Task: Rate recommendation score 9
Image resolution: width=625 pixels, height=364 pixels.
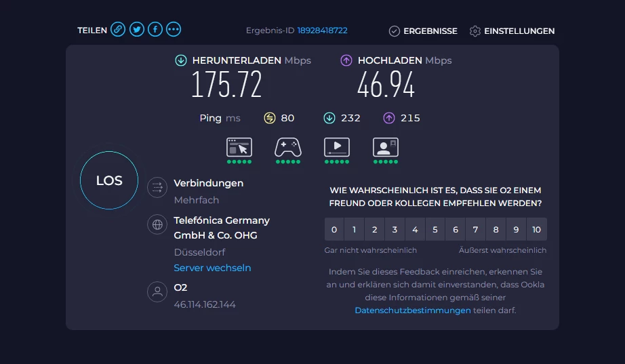Action: (x=516, y=229)
